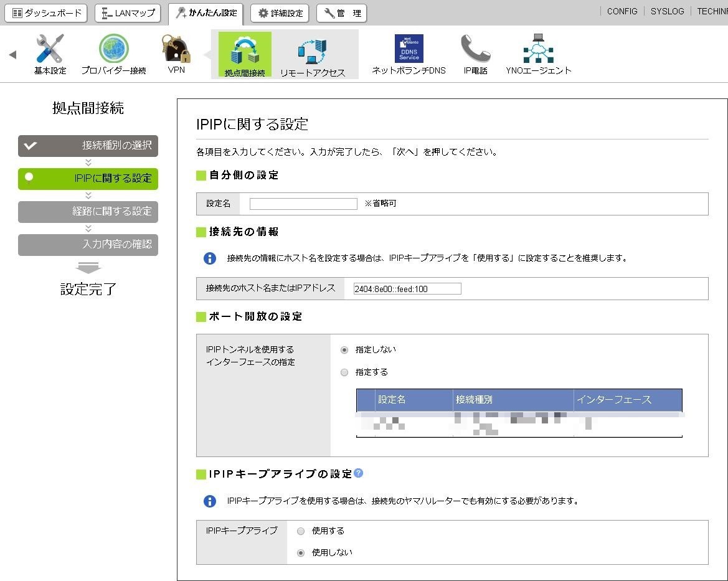Click the help icon beside IPIPキープアライブの設定
Image resolution: width=728 pixels, height=581 pixels.
pyautogui.click(x=359, y=473)
